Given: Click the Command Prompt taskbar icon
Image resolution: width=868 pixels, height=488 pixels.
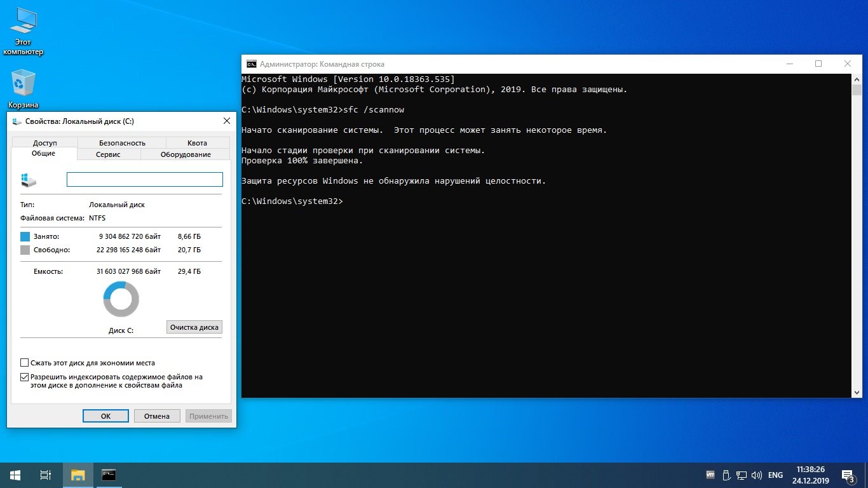Looking at the screenshot, I should tap(109, 475).
